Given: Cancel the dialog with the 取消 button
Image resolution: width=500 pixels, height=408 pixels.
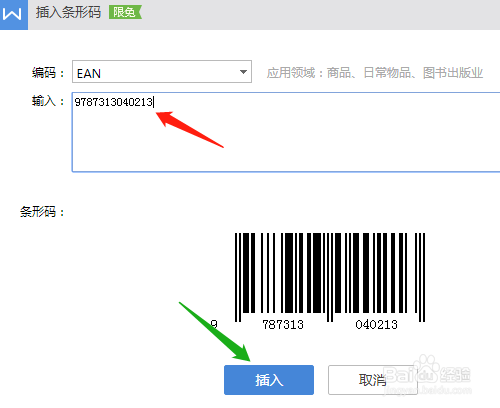Looking at the screenshot, I should [x=373, y=380].
